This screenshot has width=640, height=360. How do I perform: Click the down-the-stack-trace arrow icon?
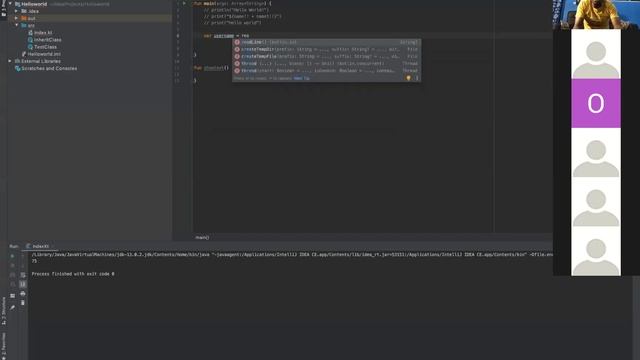(x=23, y=265)
